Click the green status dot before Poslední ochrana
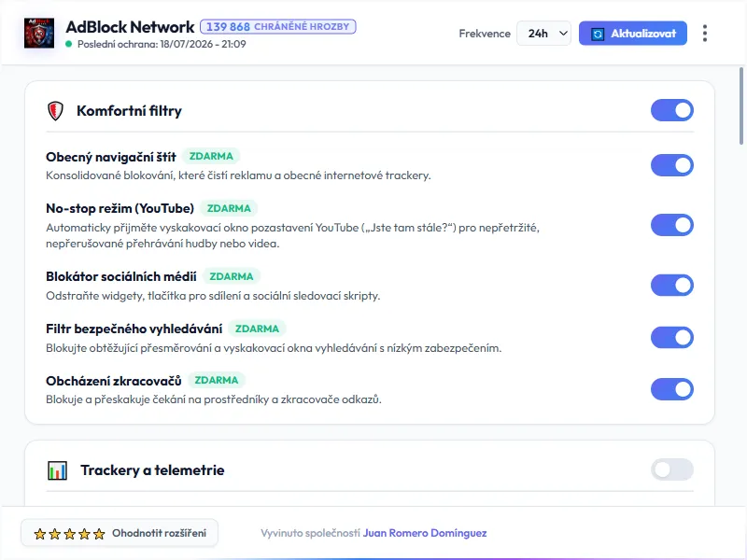 tap(68, 44)
